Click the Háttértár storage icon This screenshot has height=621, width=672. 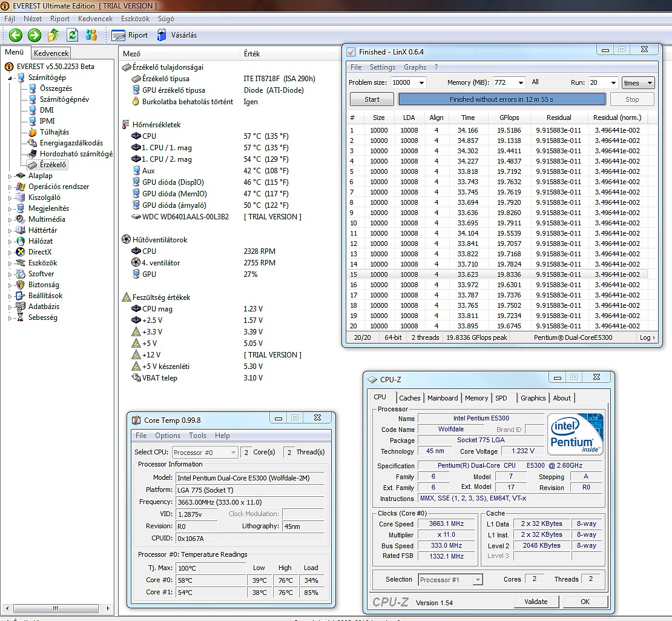20,230
